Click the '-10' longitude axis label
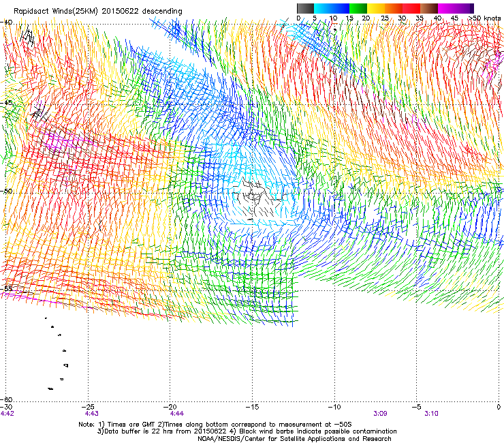Viewport: 504px width, 443px height. 334,407
